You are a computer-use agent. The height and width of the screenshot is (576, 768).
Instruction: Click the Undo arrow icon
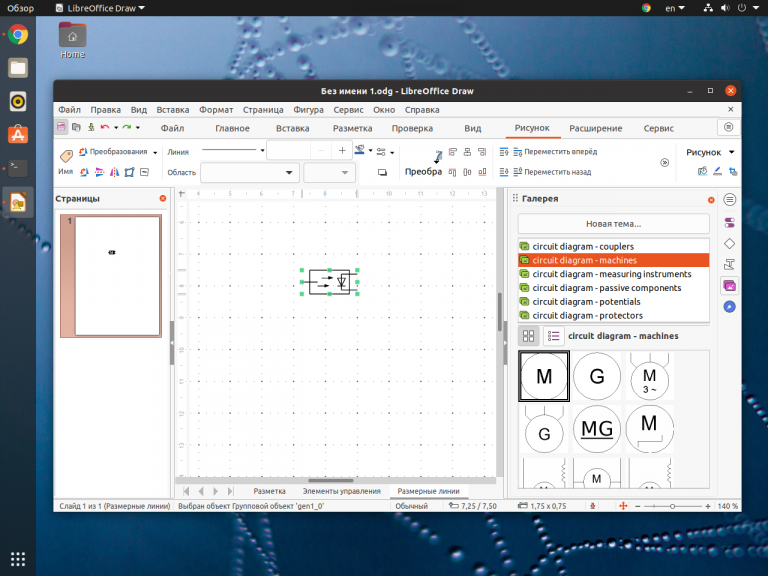point(105,128)
